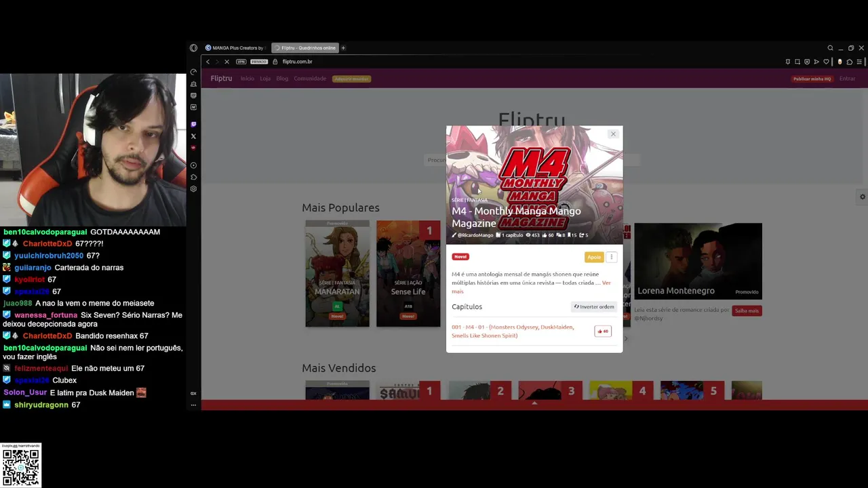The height and width of the screenshot is (488, 868).
Task: Click the pin icon in address bar
Action: [787, 62]
